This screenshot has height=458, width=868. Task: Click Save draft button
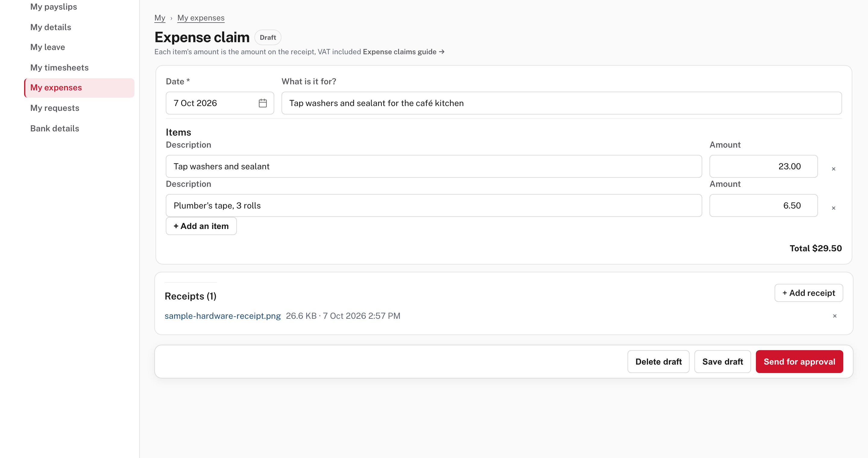click(x=722, y=362)
